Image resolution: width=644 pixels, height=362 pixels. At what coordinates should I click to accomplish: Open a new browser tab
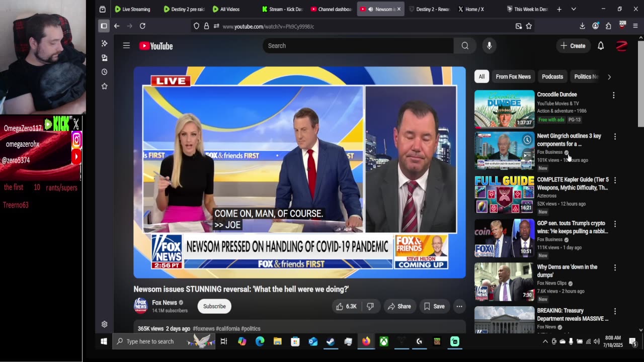(x=559, y=9)
